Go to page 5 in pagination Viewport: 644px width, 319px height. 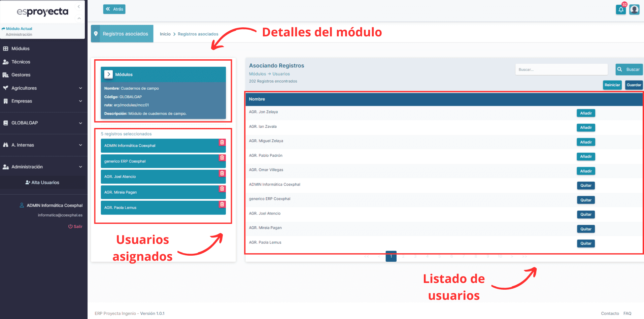coord(439,256)
